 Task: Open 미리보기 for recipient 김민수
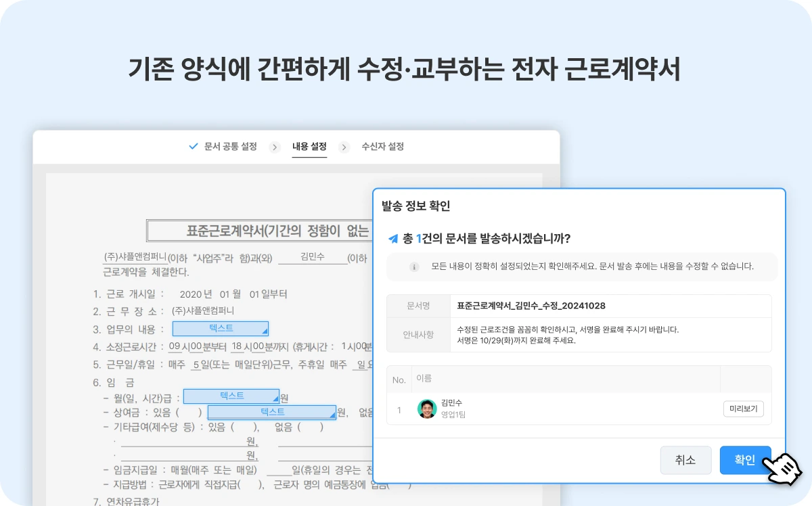click(743, 409)
